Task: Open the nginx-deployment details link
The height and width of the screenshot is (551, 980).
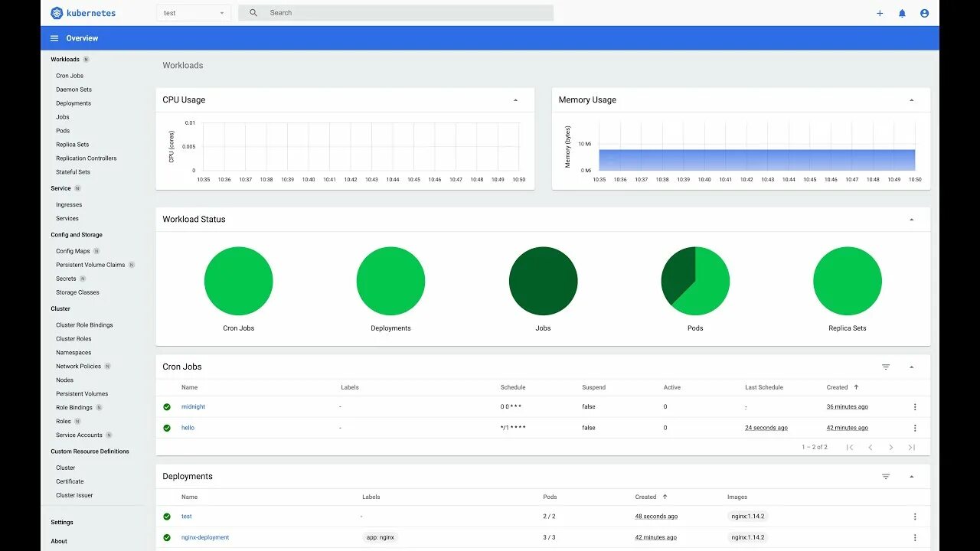Action: tap(204, 537)
